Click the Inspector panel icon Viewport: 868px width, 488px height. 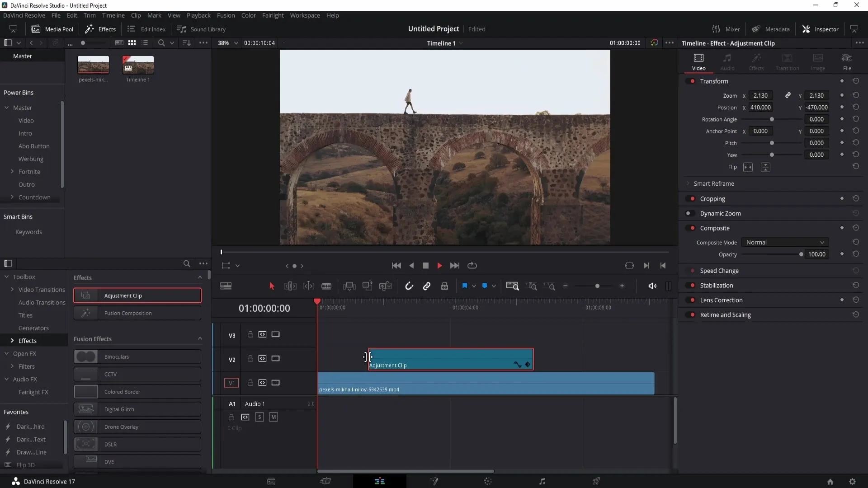point(807,29)
